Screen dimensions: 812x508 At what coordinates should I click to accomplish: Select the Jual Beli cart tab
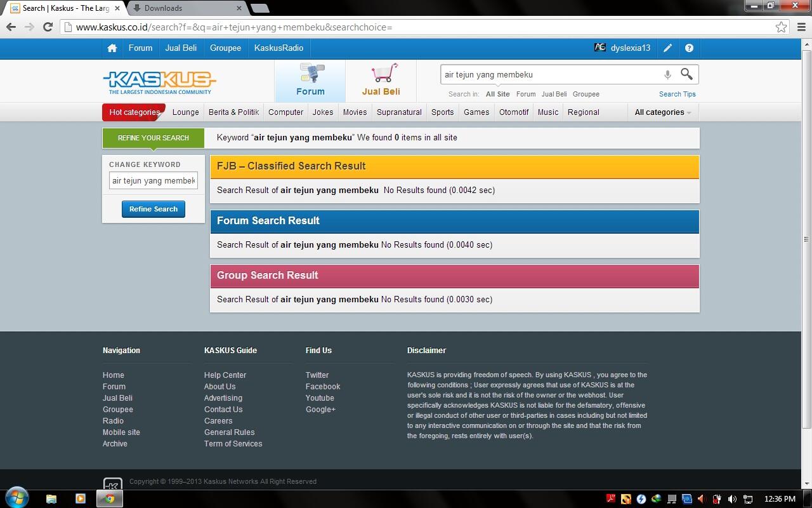coord(381,81)
